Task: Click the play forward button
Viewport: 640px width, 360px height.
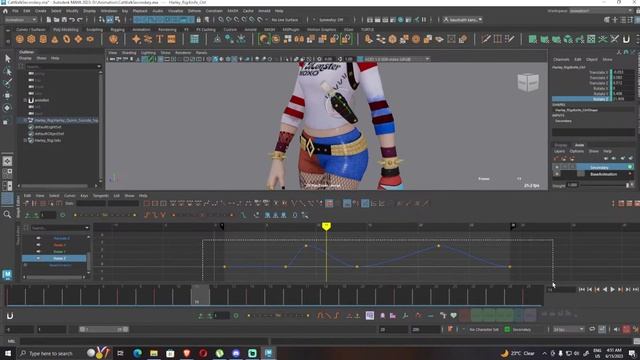Action: coord(612,289)
